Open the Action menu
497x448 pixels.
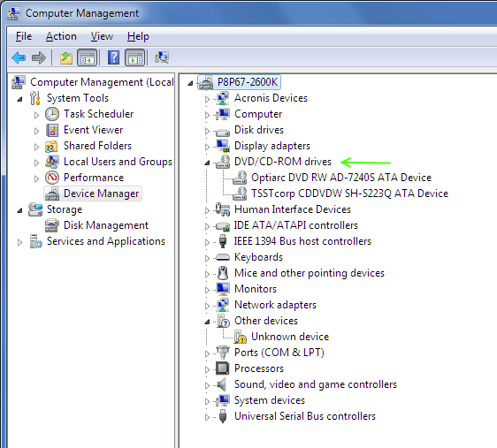coord(61,36)
